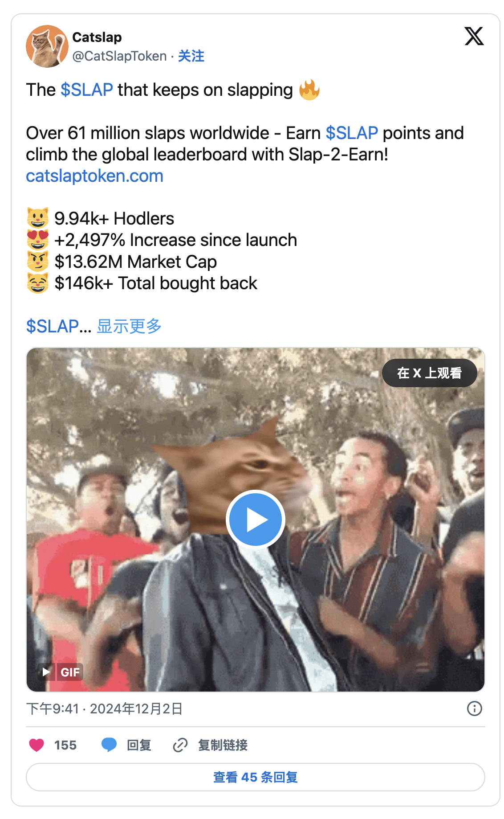
Task: Follow the account via 关注
Action: click(x=191, y=56)
